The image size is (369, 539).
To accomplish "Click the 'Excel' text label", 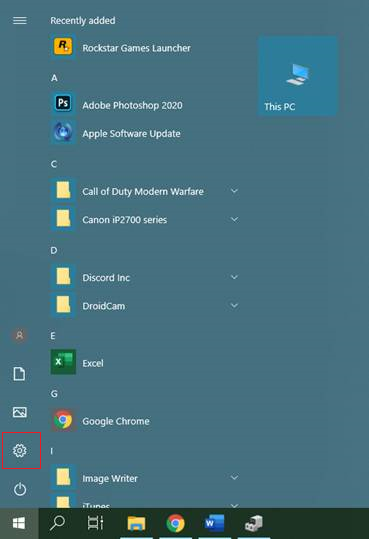I will pyautogui.click(x=93, y=363).
